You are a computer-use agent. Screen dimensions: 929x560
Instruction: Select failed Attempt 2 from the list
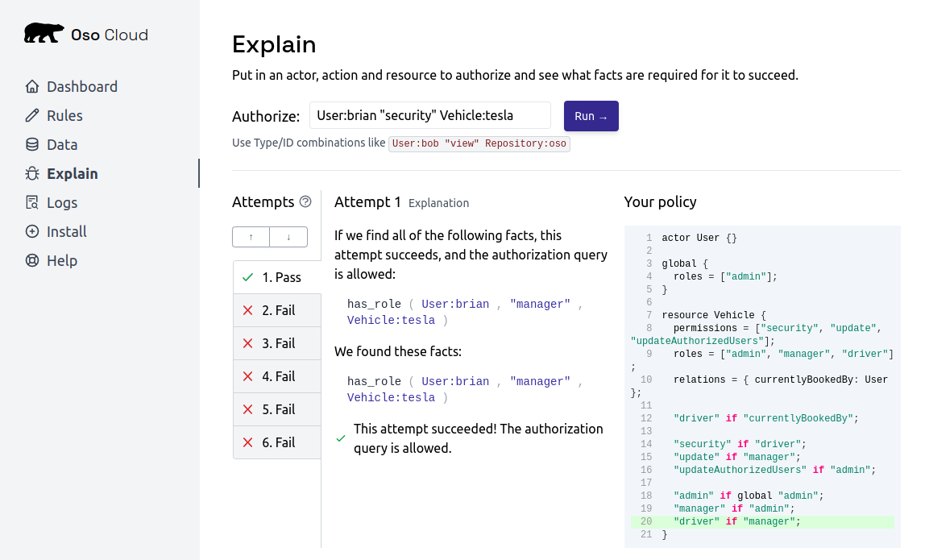276,310
